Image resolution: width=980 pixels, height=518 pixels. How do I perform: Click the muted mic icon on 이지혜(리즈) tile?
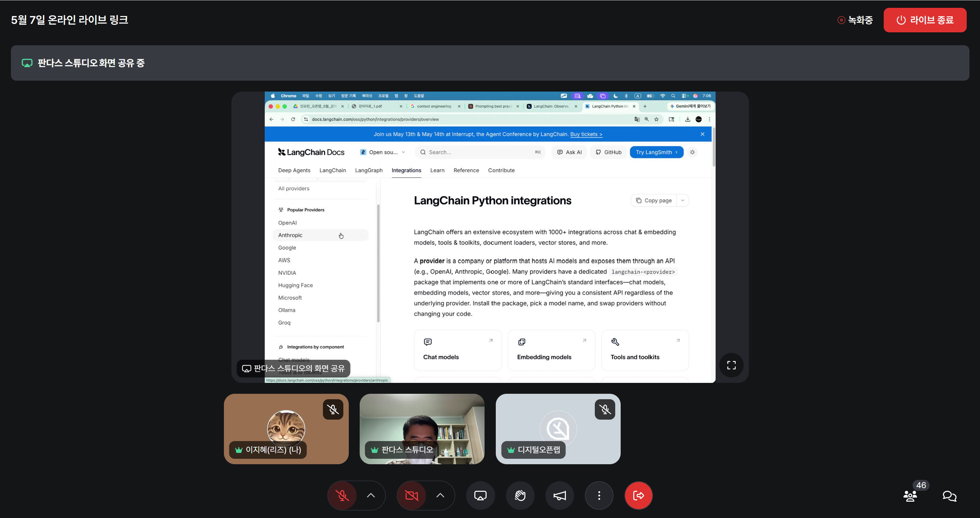pos(333,409)
